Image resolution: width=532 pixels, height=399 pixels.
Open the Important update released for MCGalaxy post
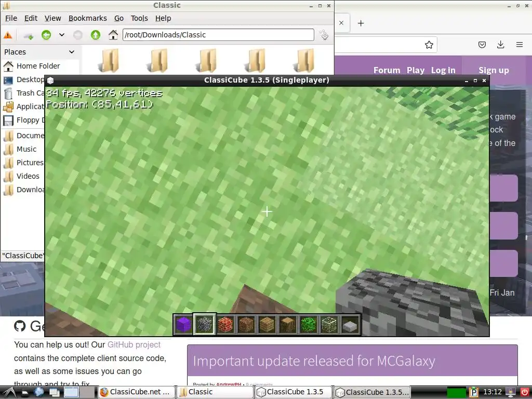pyautogui.click(x=314, y=361)
